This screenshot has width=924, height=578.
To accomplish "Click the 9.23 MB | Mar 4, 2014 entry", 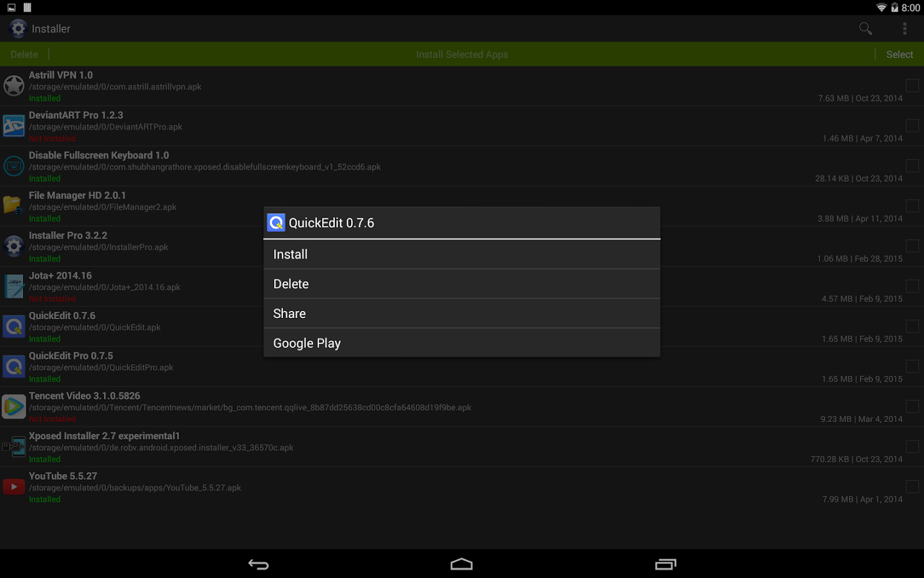I will coord(861,419).
